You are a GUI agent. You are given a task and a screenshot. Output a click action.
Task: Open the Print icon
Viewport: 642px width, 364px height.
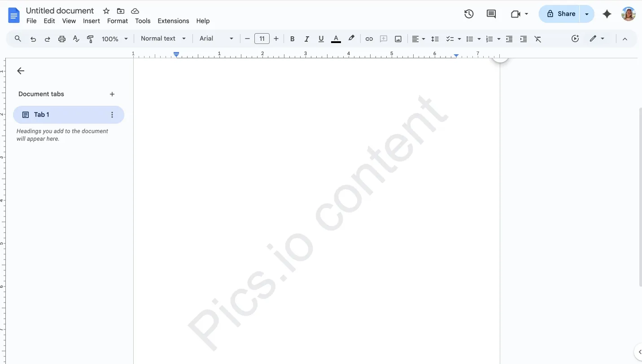pyautogui.click(x=61, y=39)
